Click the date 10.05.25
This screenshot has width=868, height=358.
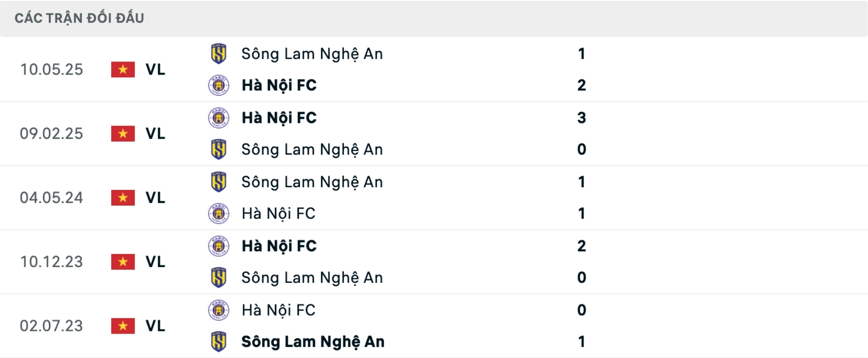(x=52, y=70)
